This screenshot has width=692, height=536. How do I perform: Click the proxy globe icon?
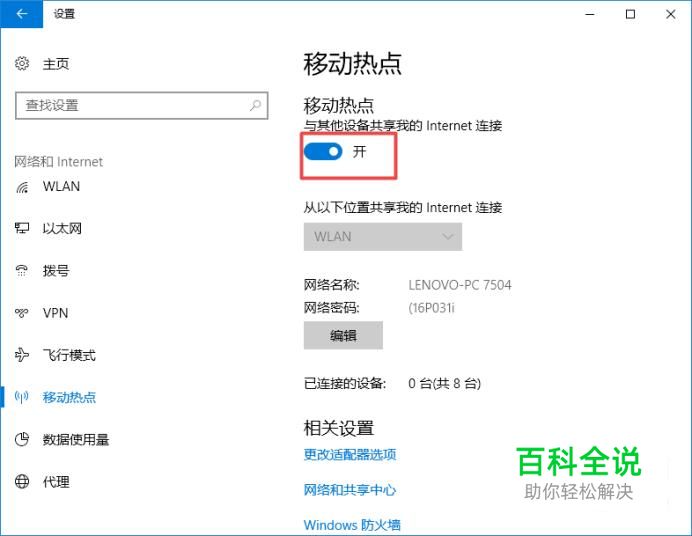click(x=22, y=481)
